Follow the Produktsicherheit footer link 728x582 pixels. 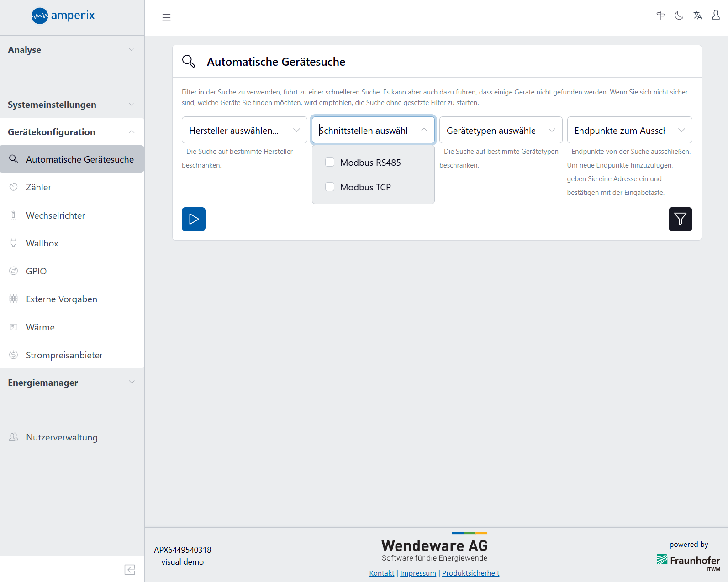[470, 573]
